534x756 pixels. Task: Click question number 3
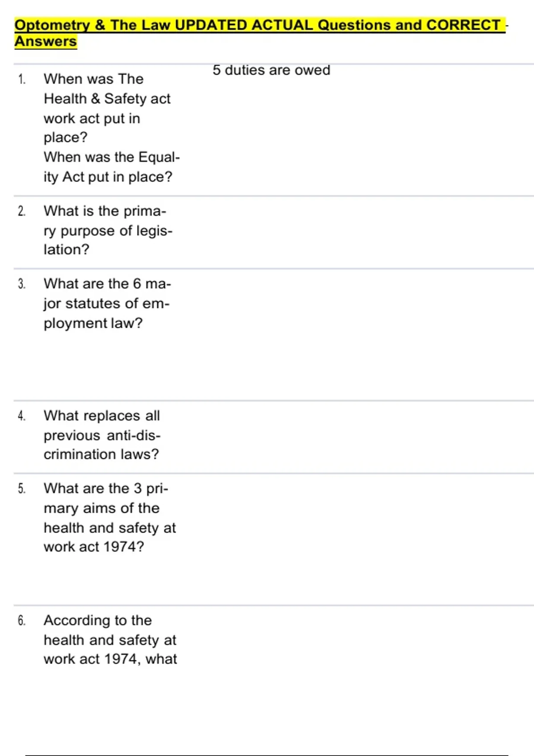[22, 284]
